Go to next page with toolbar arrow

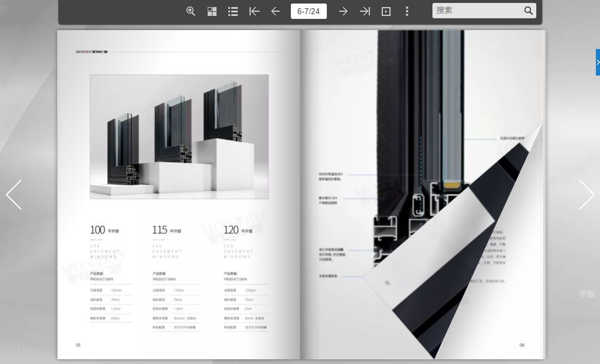[343, 11]
